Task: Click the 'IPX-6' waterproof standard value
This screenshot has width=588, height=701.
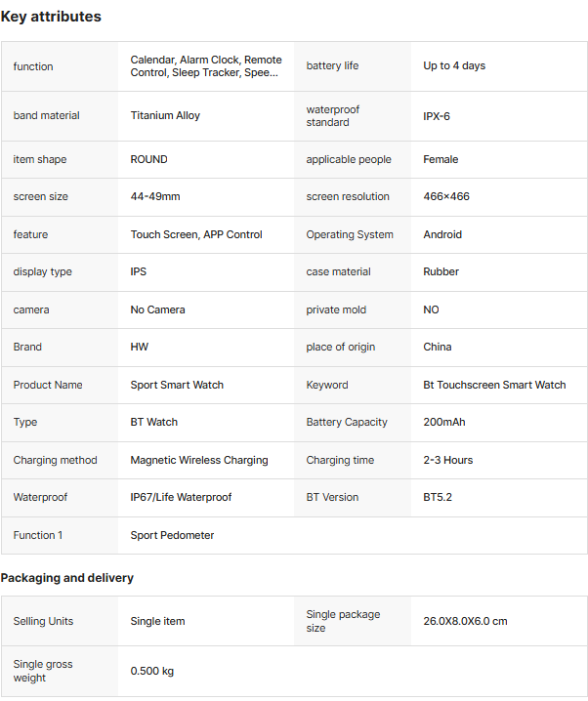Action: [x=437, y=116]
